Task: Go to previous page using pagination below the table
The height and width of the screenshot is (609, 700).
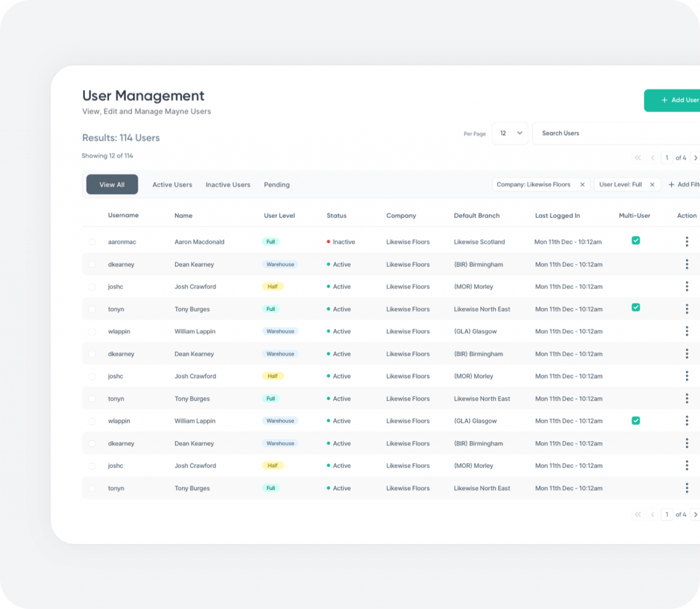Action: pos(652,515)
